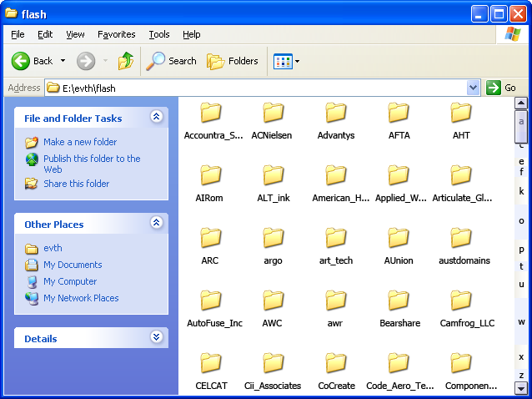The image size is (532, 399).
Task: Select the Bearshare folder icon
Action: click(399, 300)
